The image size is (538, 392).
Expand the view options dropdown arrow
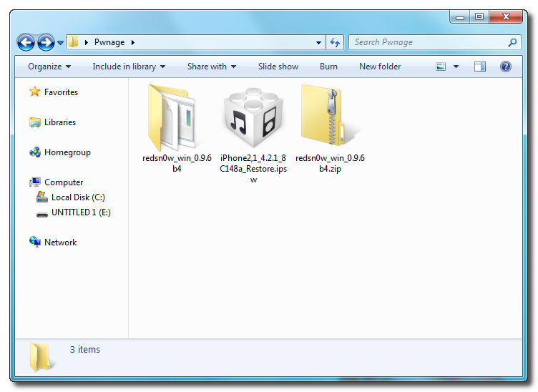(456, 67)
